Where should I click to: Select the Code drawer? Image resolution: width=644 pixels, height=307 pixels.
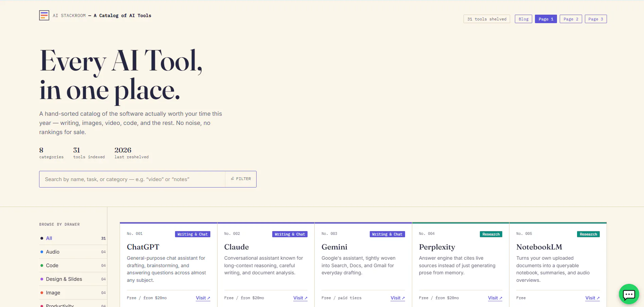[x=73, y=265]
